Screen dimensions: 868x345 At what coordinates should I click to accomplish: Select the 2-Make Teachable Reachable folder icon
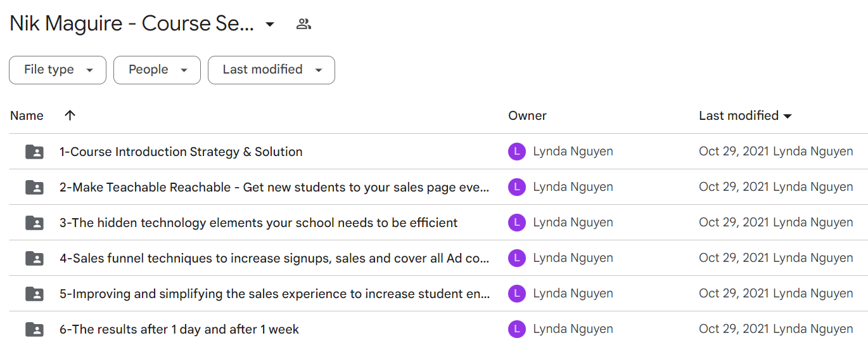pos(34,187)
